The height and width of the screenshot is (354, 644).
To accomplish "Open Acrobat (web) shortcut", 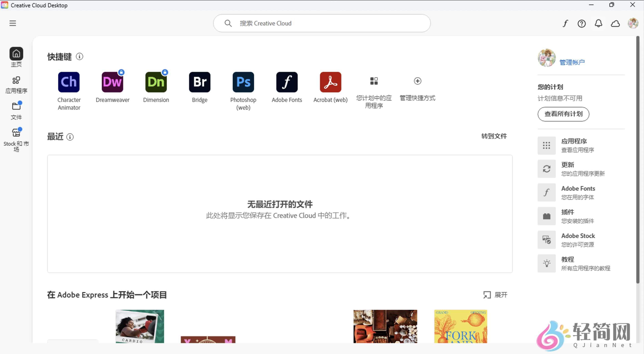I will point(330,82).
